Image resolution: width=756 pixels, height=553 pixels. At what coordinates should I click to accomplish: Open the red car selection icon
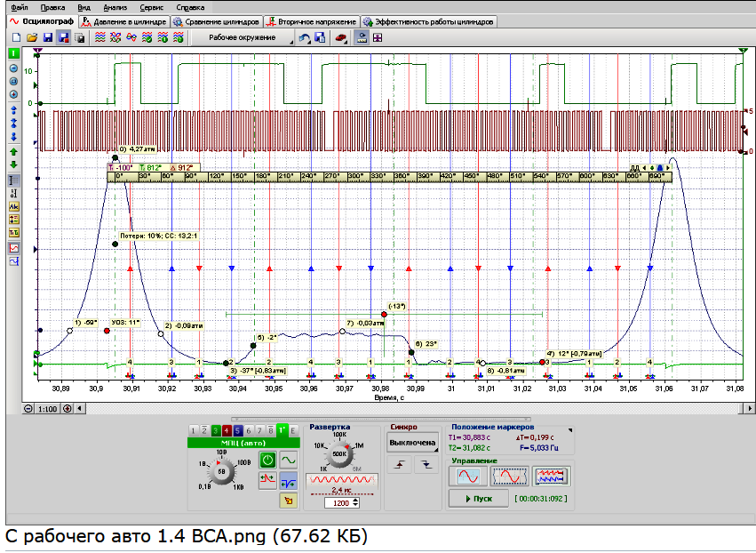point(341,37)
